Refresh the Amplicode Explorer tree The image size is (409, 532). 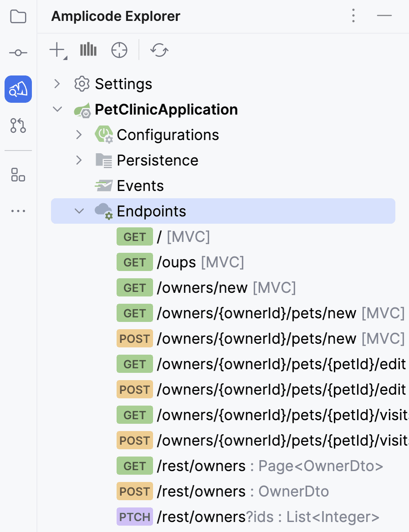(159, 50)
